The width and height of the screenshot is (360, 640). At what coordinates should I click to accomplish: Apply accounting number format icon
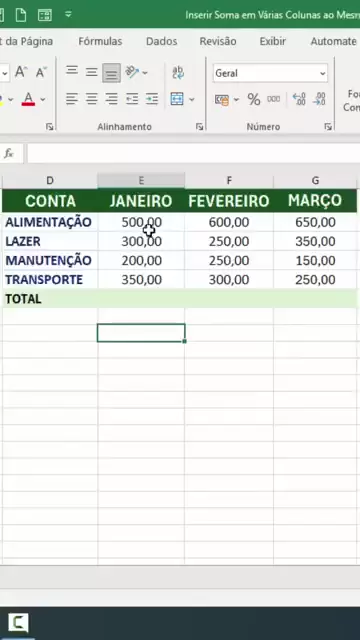point(222,99)
